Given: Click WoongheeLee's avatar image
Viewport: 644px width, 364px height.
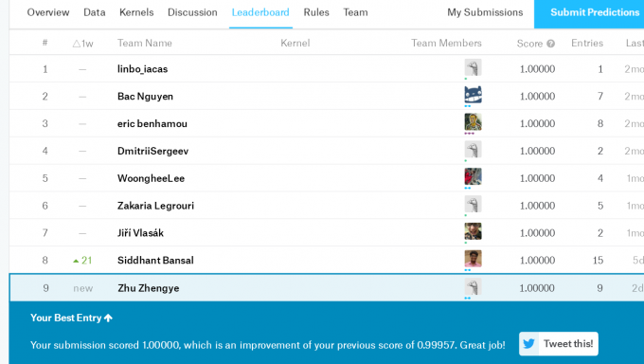Looking at the screenshot, I should point(473,177).
